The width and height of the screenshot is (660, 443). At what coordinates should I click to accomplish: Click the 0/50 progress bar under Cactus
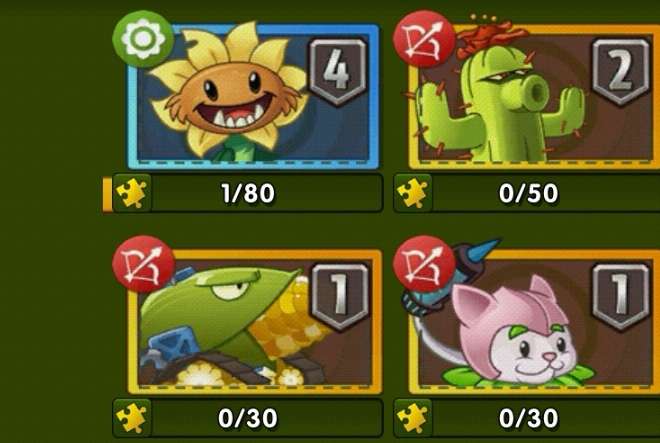pos(527,193)
